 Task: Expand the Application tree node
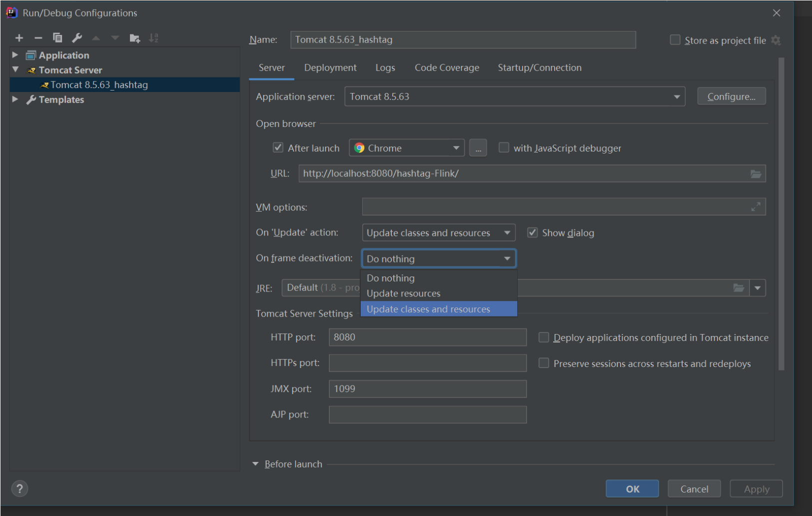[15, 55]
